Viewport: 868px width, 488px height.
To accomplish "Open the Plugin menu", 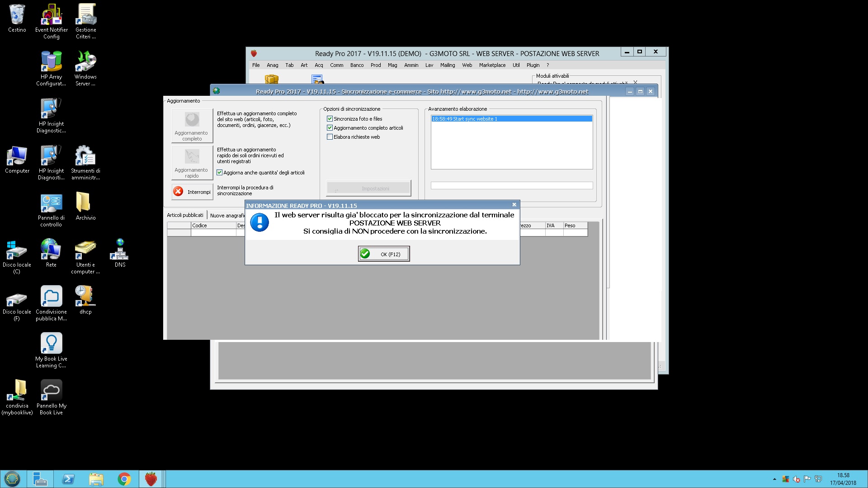I will [x=533, y=65].
